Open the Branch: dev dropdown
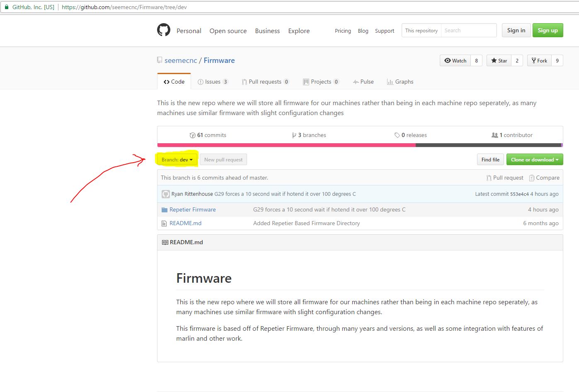The height and width of the screenshot is (392, 579). point(177,160)
